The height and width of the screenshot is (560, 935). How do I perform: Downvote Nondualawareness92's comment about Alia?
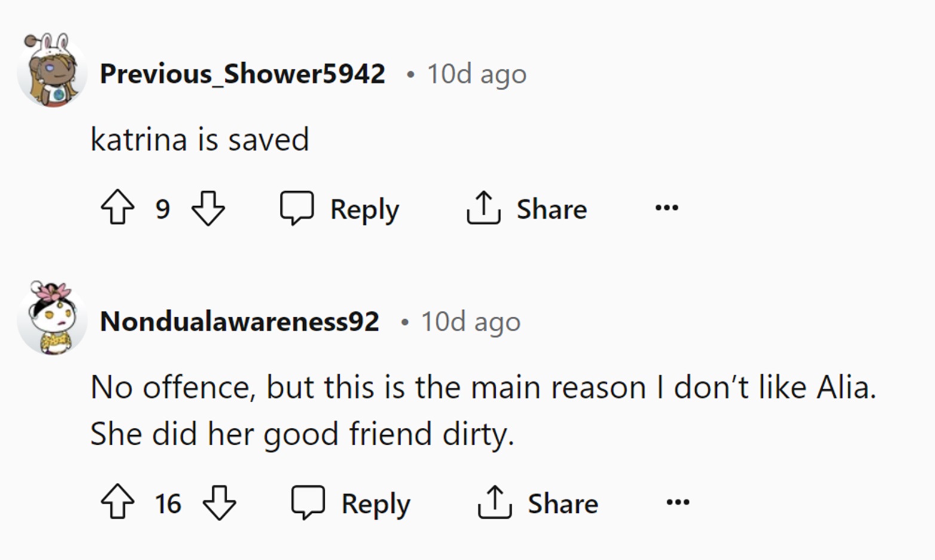tap(219, 502)
